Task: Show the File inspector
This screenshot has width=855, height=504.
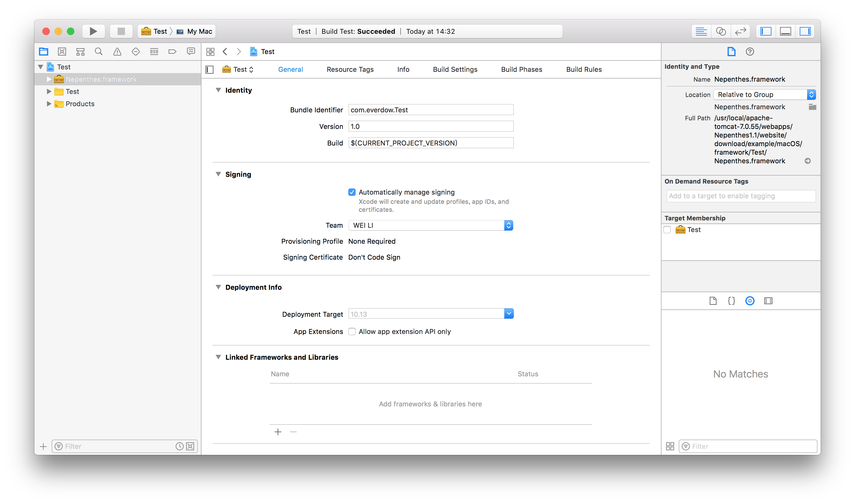Action: click(731, 52)
